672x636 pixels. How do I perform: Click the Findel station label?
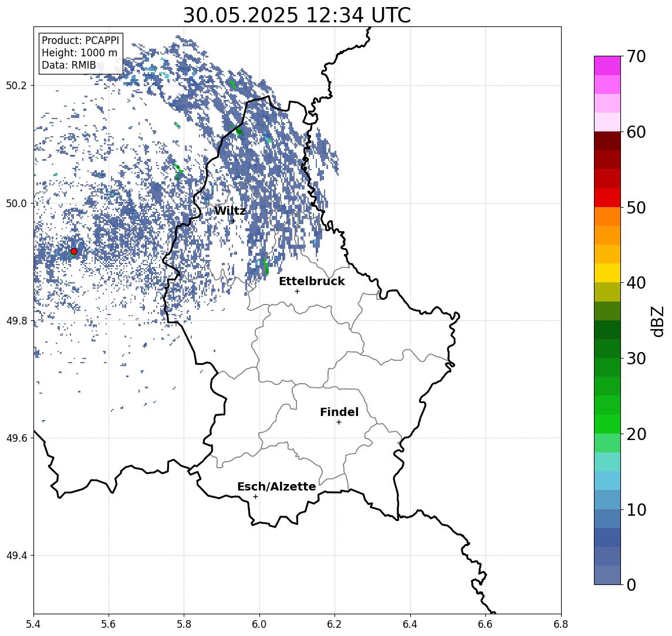tap(339, 412)
